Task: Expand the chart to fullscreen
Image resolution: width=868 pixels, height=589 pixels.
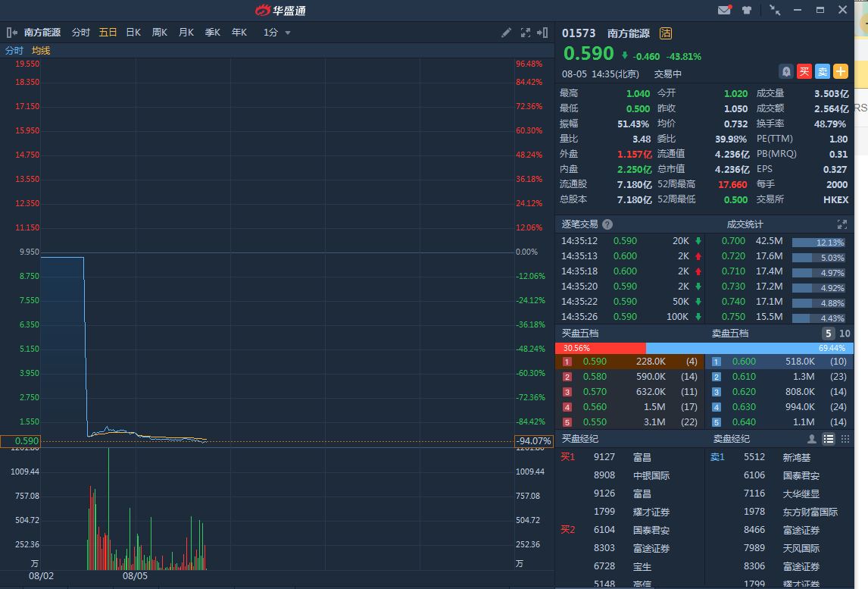Action: coord(526,33)
